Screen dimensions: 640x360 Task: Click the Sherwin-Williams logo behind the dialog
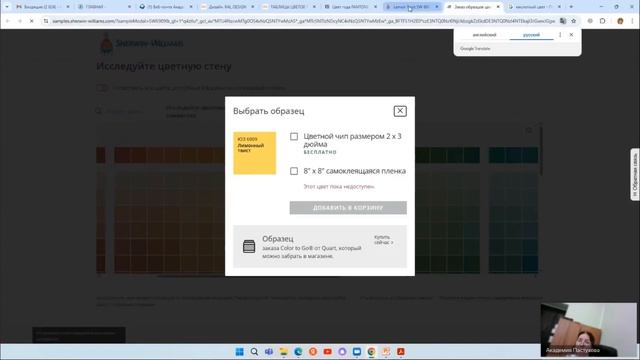141,43
